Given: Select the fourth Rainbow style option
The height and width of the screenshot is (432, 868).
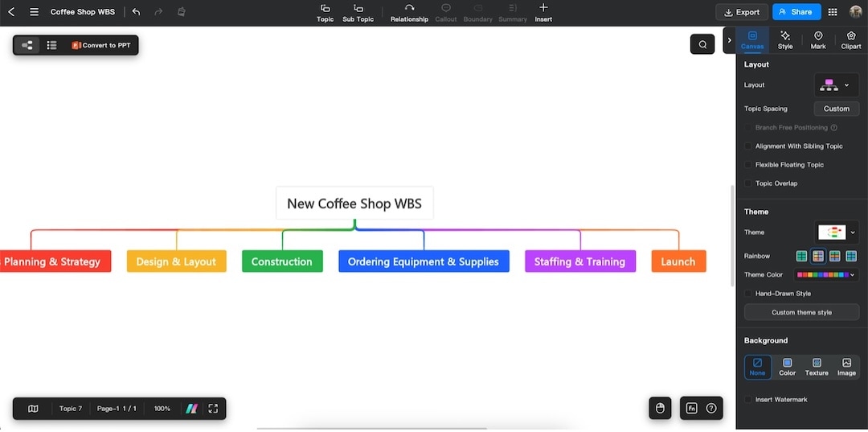Looking at the screenshot, I should point(851,256).
